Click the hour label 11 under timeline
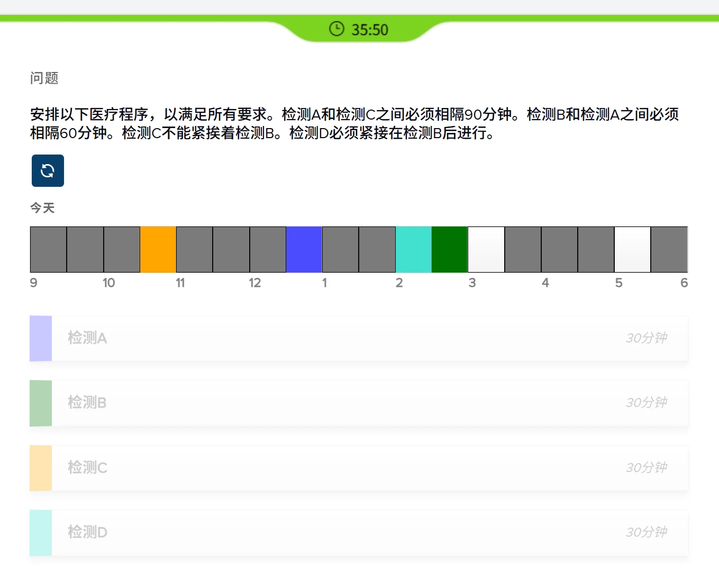Screen dimensions: 719x588 180,283
